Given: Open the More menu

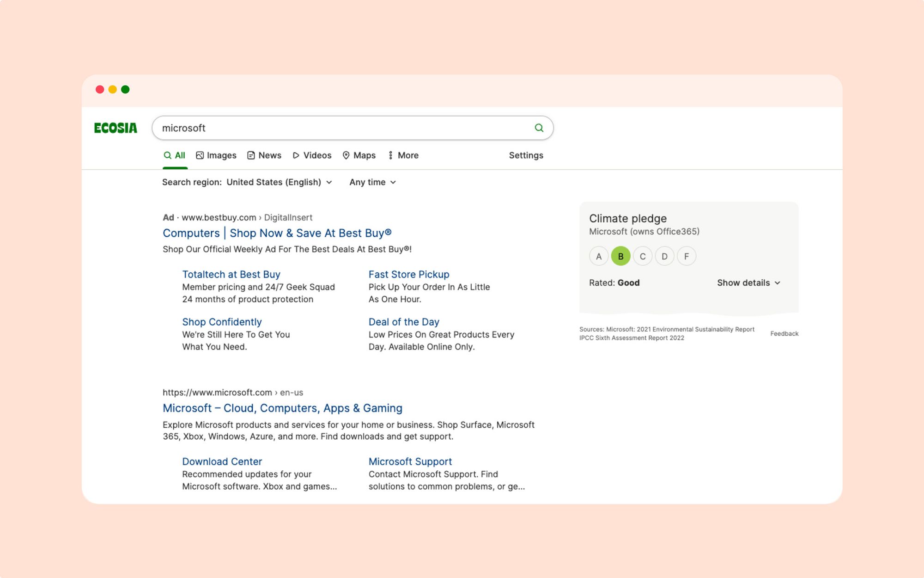Looking at the screenshot, I should (403, 155).
